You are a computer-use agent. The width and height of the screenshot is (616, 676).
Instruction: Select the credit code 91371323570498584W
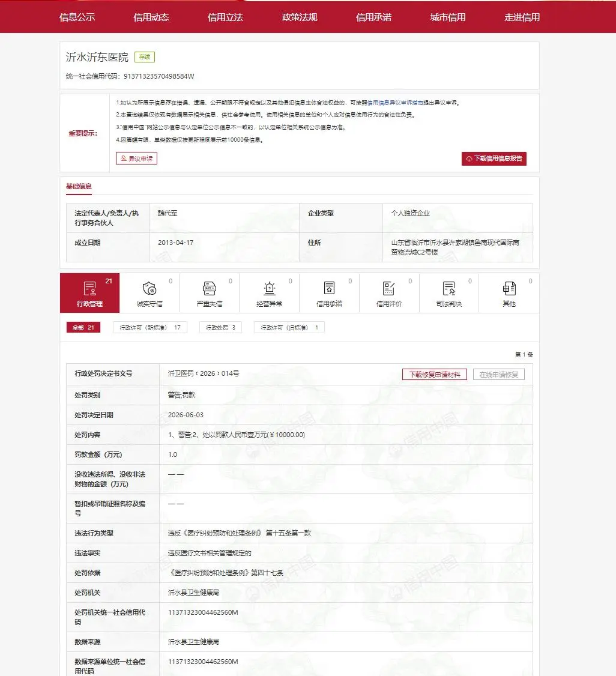click(x=159, y=76)
